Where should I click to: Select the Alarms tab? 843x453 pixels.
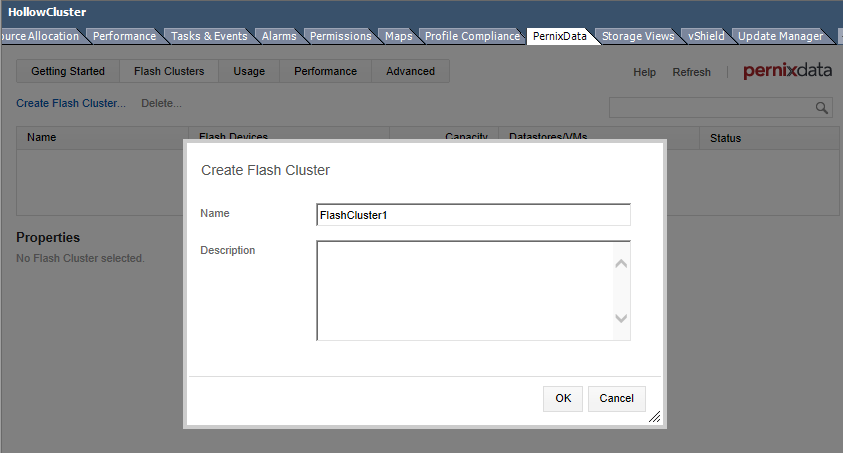279,36
